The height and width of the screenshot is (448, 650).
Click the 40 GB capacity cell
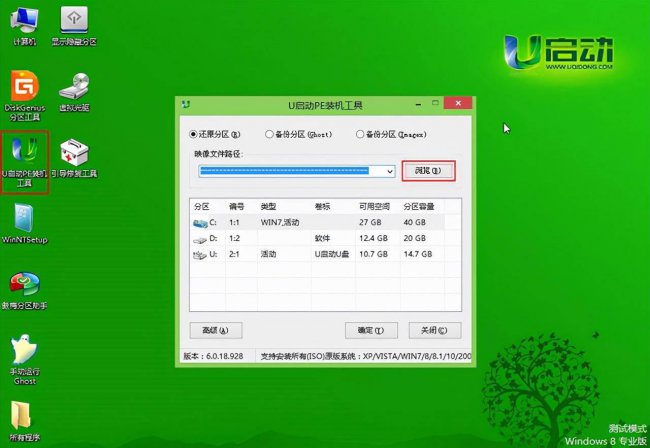[415, 223]
